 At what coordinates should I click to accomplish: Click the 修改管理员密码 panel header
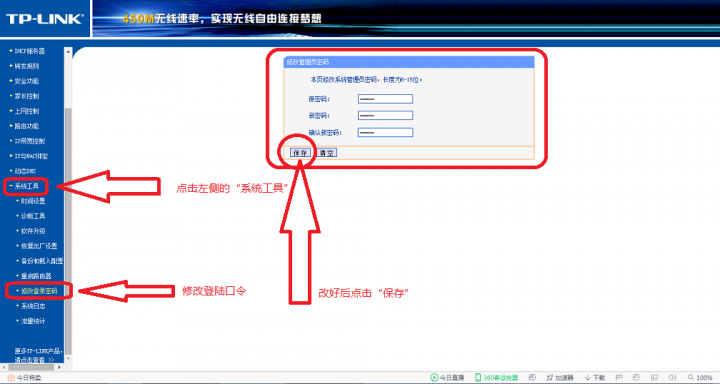click(x=409, y=62)
